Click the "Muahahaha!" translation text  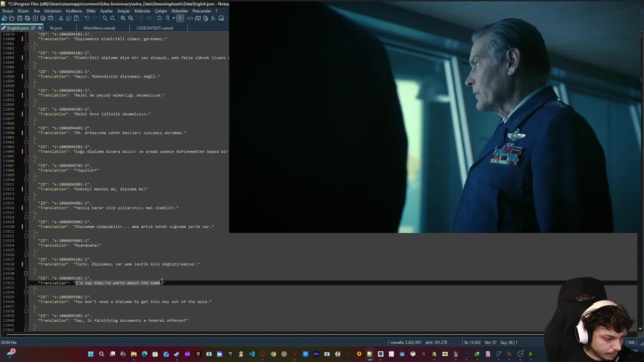click(x=87, y=245)
